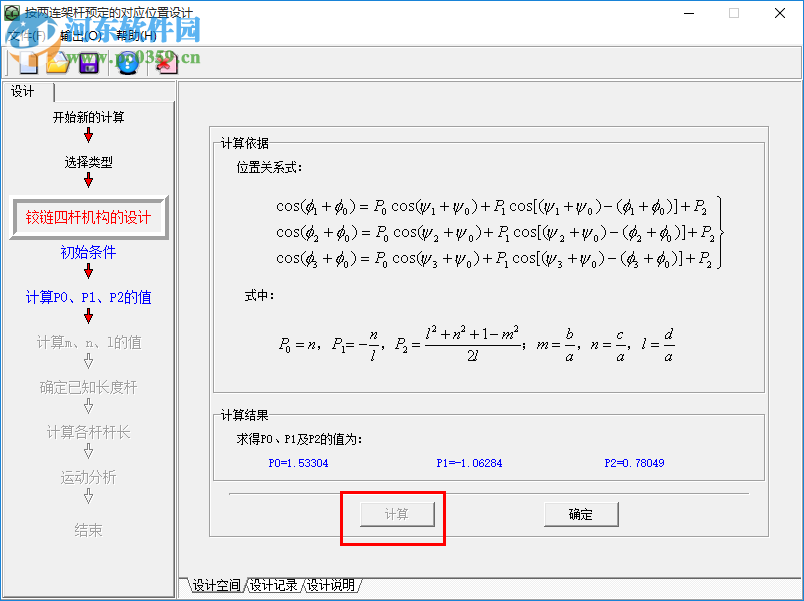This screenshot has width=804, height=601.
Task: Click the grey arrow below 计算m、n、l的值
Action: click(88, 361)
